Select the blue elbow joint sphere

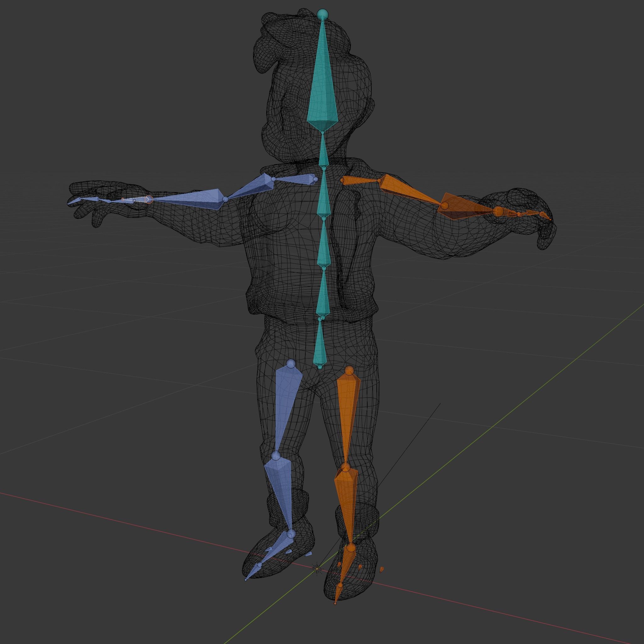[225, 199]
